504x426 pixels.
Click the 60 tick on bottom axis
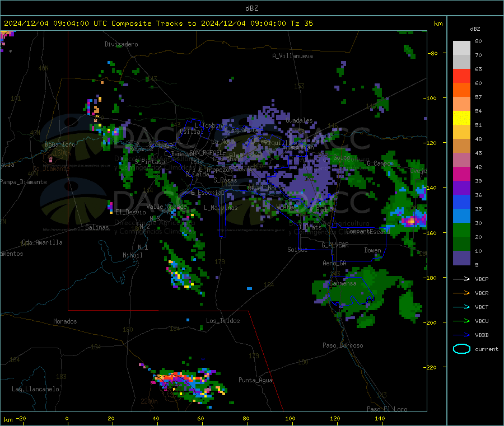pos(200,418)
